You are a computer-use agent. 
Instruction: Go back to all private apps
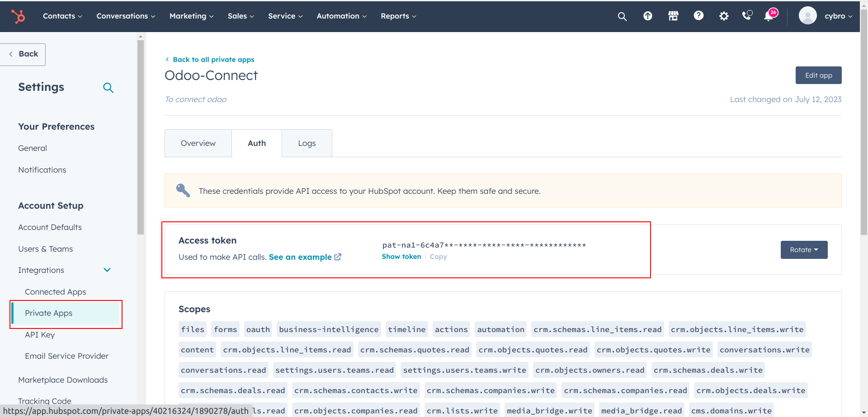coord(213,60)
